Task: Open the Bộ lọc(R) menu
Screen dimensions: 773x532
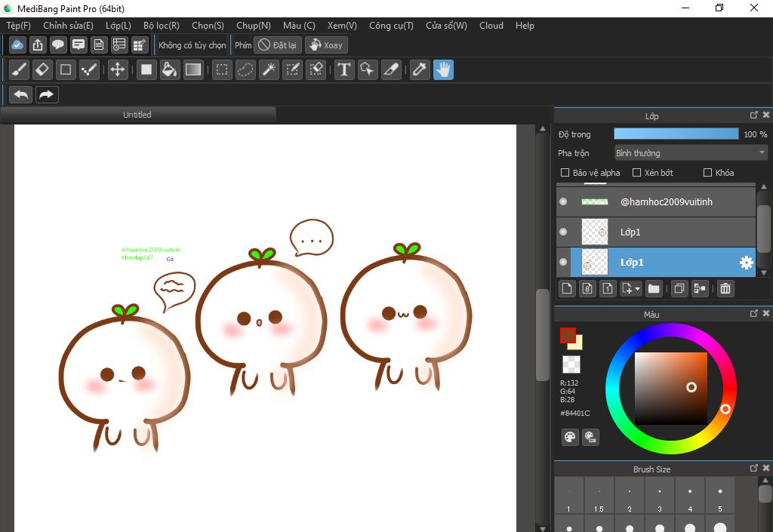Action: pos(162,26)
